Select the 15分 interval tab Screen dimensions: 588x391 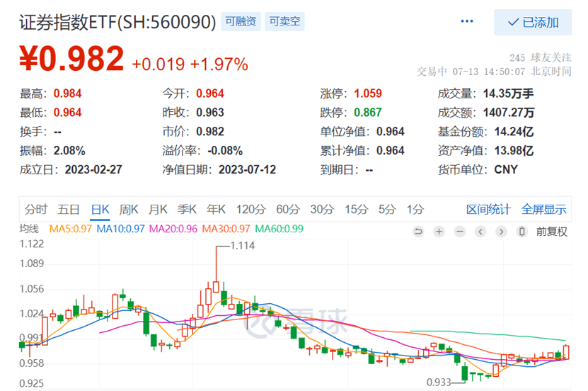(356, 210)
